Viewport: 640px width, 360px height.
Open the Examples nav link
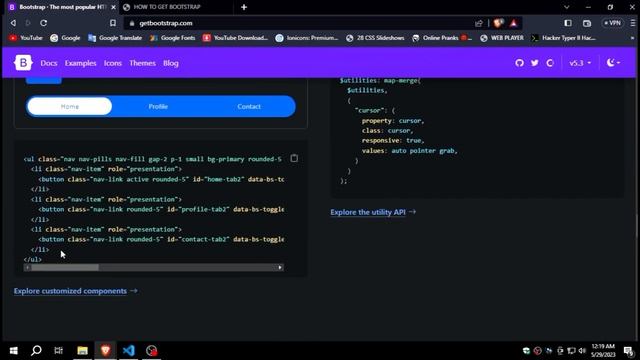click(x=80, y=63)
